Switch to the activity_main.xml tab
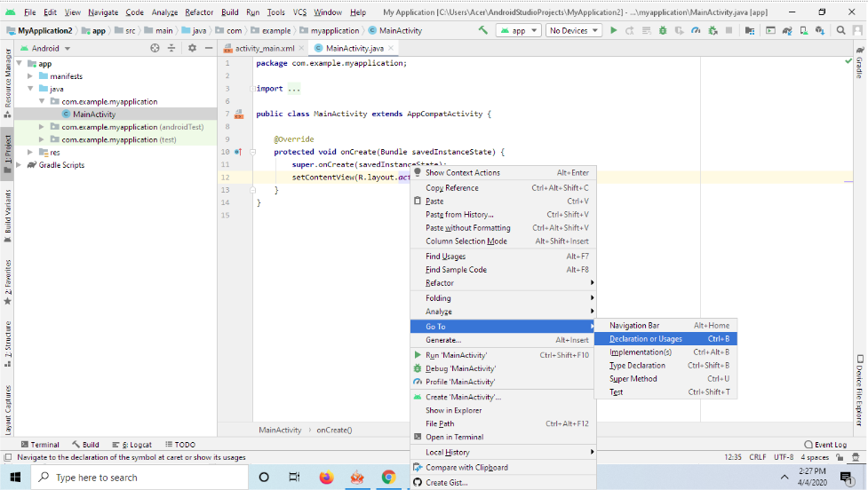868x490 pixels. coord(264,48)
